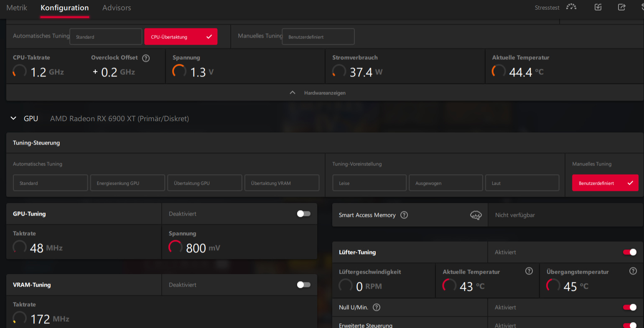
Task: Choose GPU automatic tuning Standard
Action: pos(51,183)
